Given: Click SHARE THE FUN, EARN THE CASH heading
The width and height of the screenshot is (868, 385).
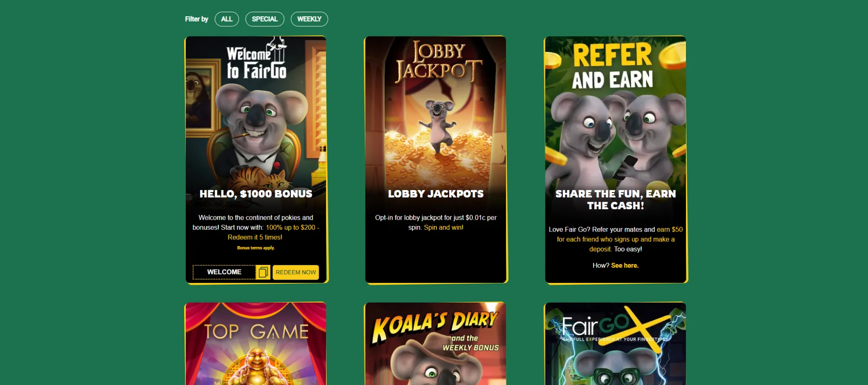Looking at the screenshot, I should point(616,200).
